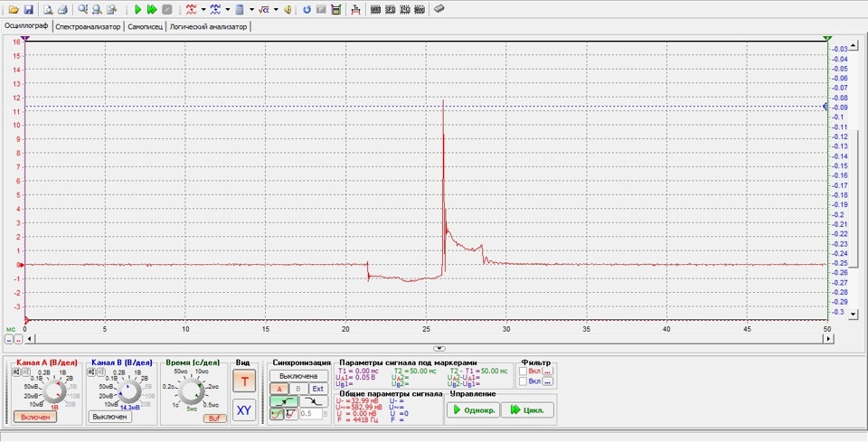Viewport: 868px width, 442px height.
Task: Click the third magnifier zoom icon
Action: 111,9
